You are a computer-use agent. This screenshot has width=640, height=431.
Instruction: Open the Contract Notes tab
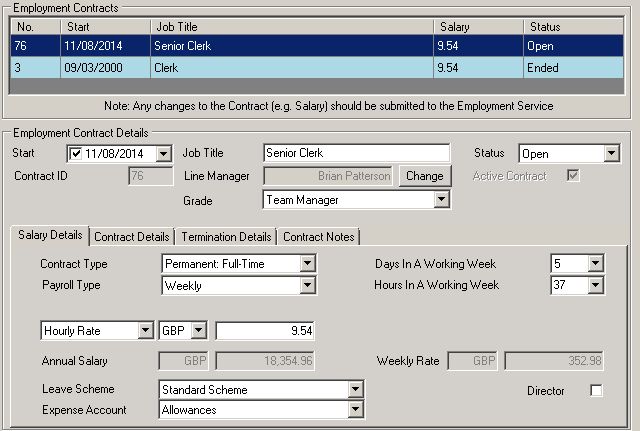tap(318, 237)
